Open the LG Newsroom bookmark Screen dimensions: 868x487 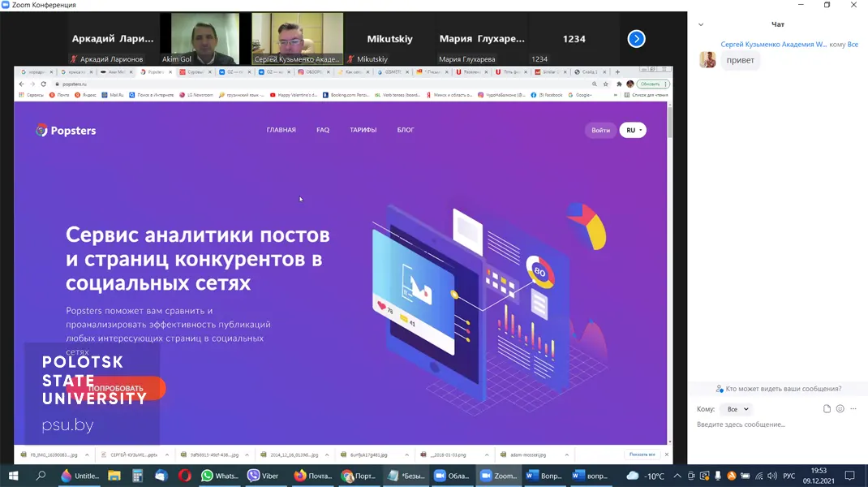coord(196,95)
